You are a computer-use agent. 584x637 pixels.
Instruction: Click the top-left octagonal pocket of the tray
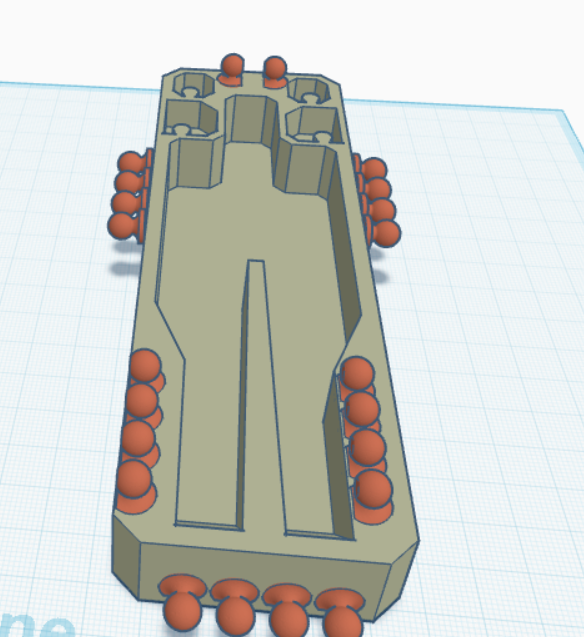tap(194, 85)
